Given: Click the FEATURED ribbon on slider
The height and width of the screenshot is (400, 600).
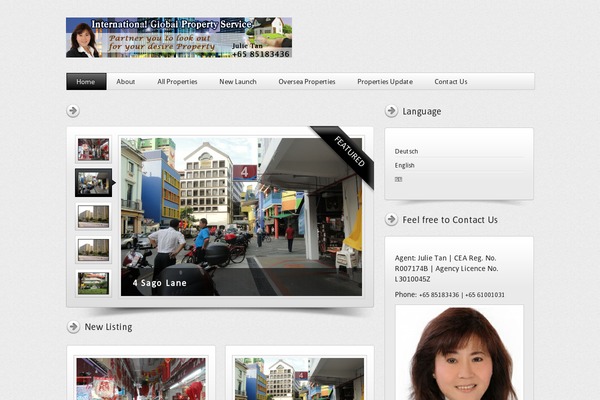Looking at the screenshot, I should click(x=347, y=152).
